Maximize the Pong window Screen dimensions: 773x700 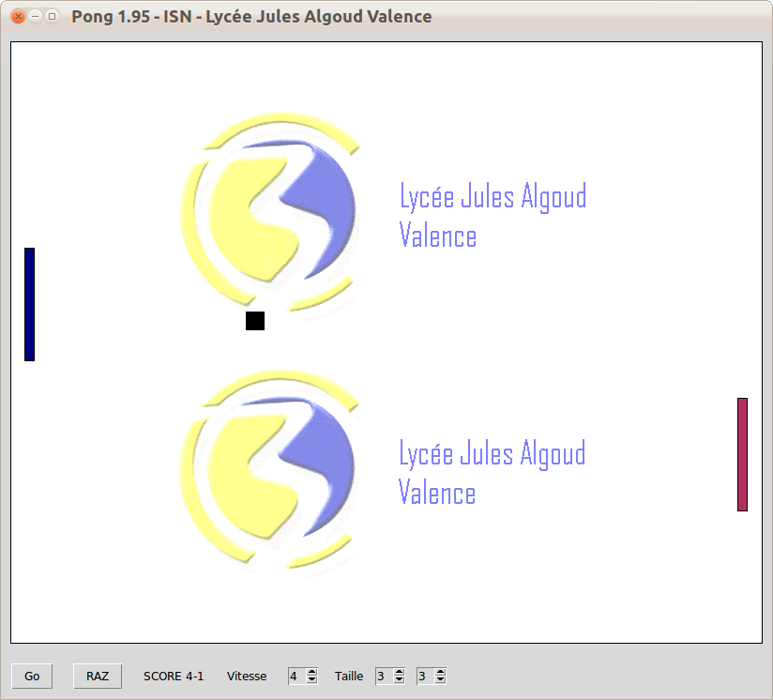[52, 16]
